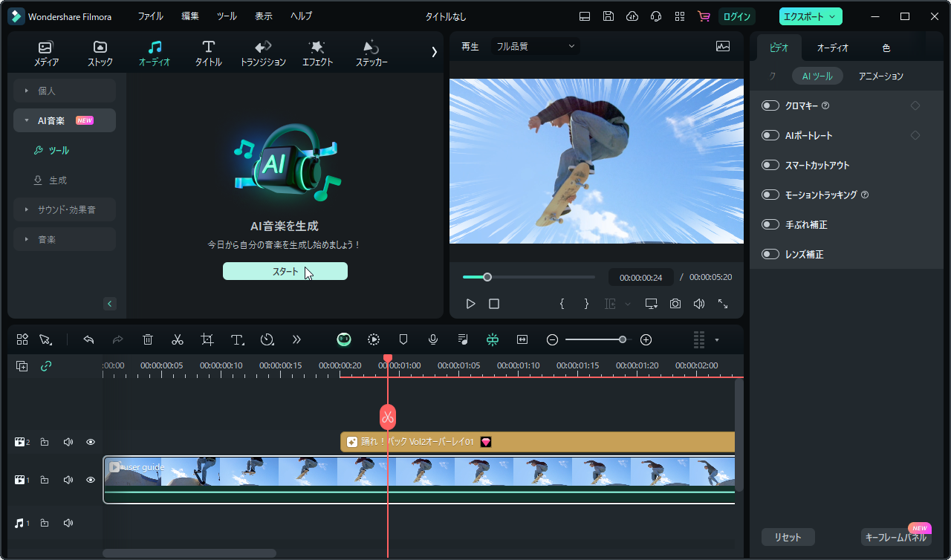Click the voiceover microphone icon
Screen dimensions: 951x560
click(433, 339)
